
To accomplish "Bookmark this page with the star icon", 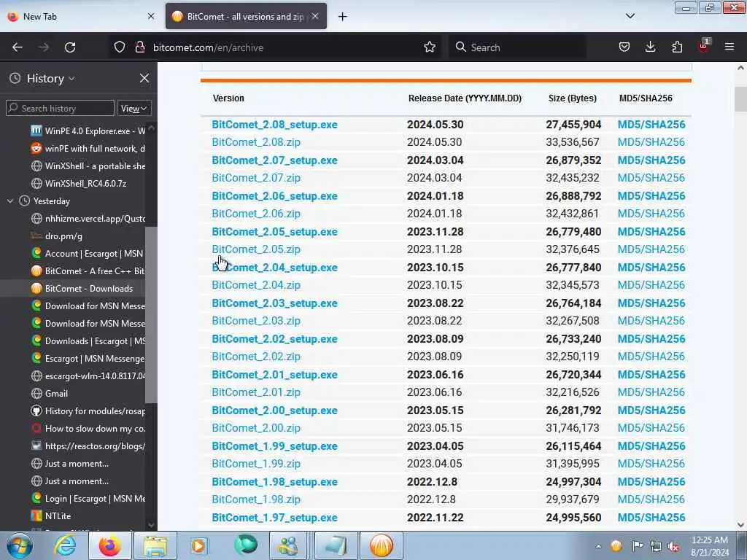I will [430, 47].
